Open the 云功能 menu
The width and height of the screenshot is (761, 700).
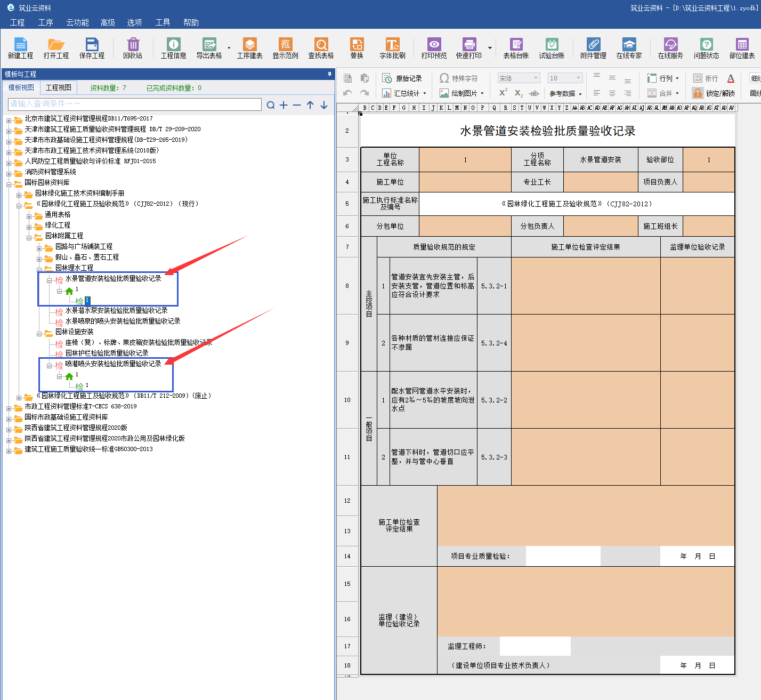click(77, 22)
